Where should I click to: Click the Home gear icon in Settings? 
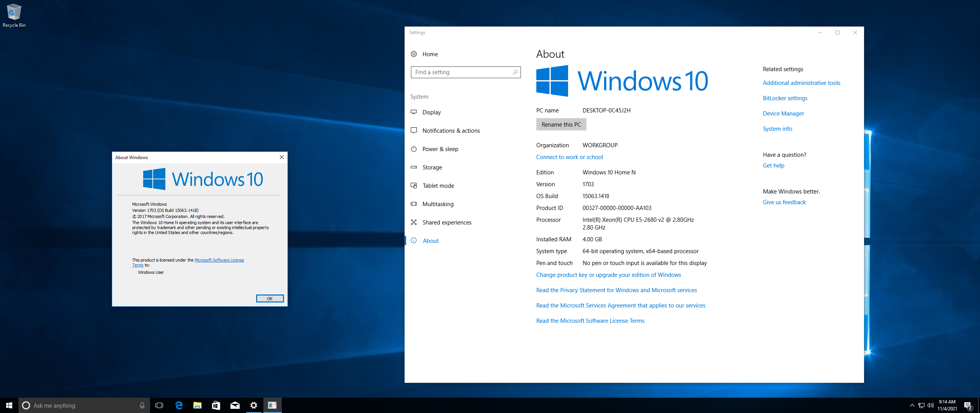click(414, 54)
